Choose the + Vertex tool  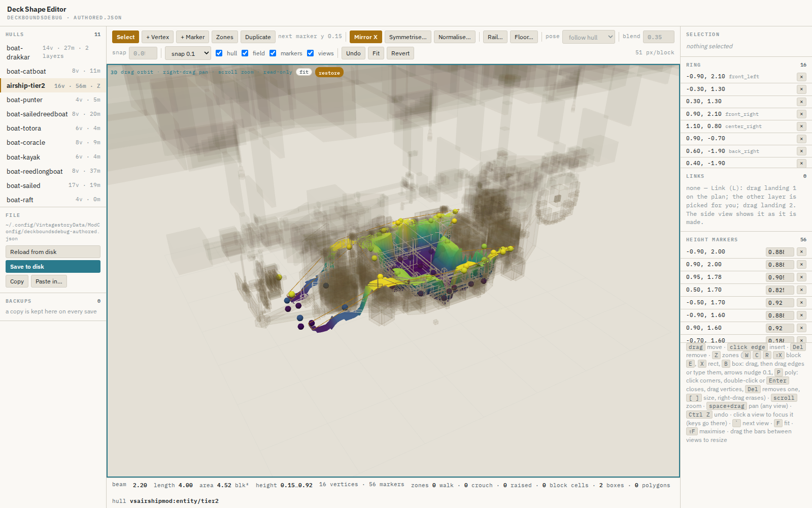[157, 37]
